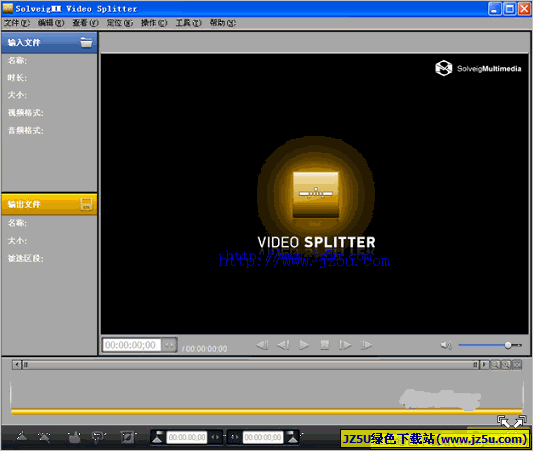
Task: Cut out the selected fragment icon
Action: tap(99, 437)
